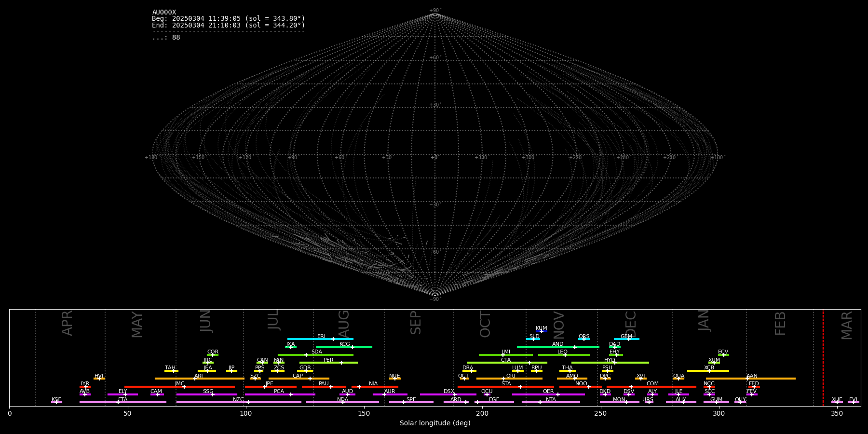Click the FED shower label
Screen dimensions: 868x434
click(754, 384)
